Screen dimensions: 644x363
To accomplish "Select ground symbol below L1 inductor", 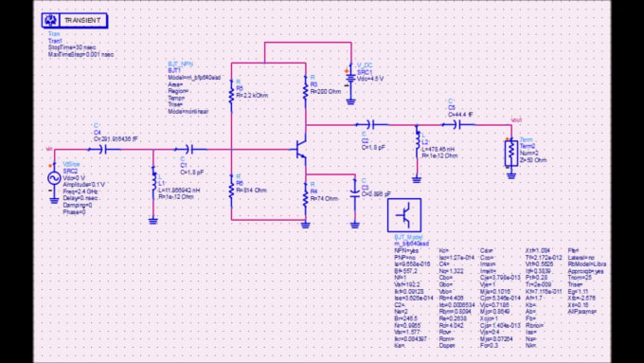I will click(x=153, y=221).
